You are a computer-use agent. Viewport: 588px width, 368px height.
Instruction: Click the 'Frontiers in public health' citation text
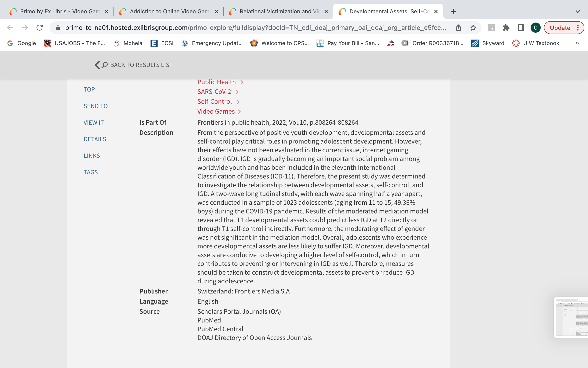tap(278, 122)
